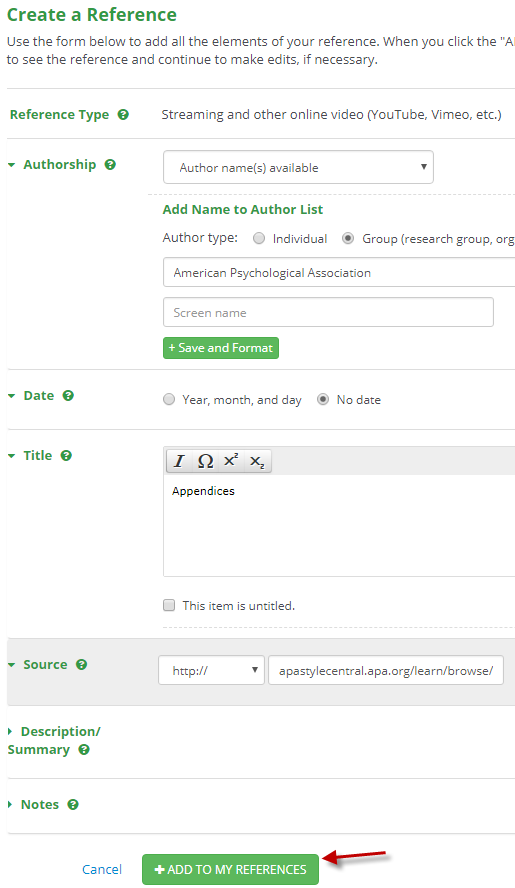Click the Cancel link
This screenshot has width=515, height=888.
(x=102, y=869)
